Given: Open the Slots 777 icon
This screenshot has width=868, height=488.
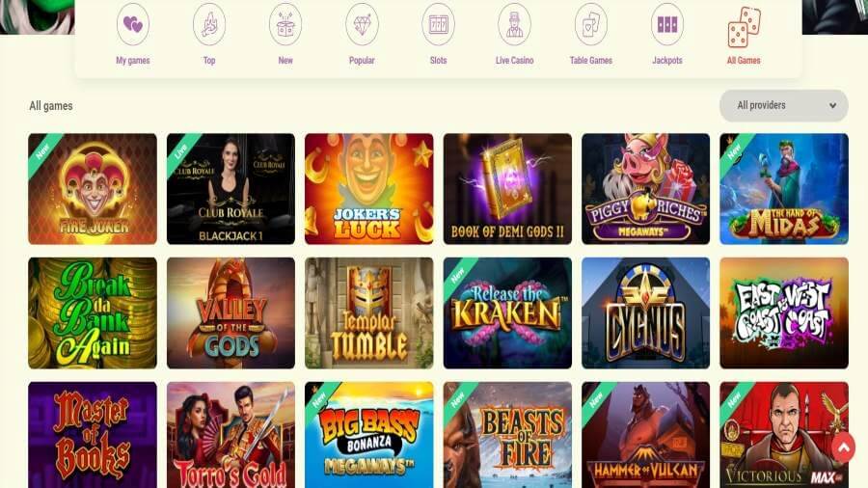Looking at the screenshot, I should (x=438, y=24).
